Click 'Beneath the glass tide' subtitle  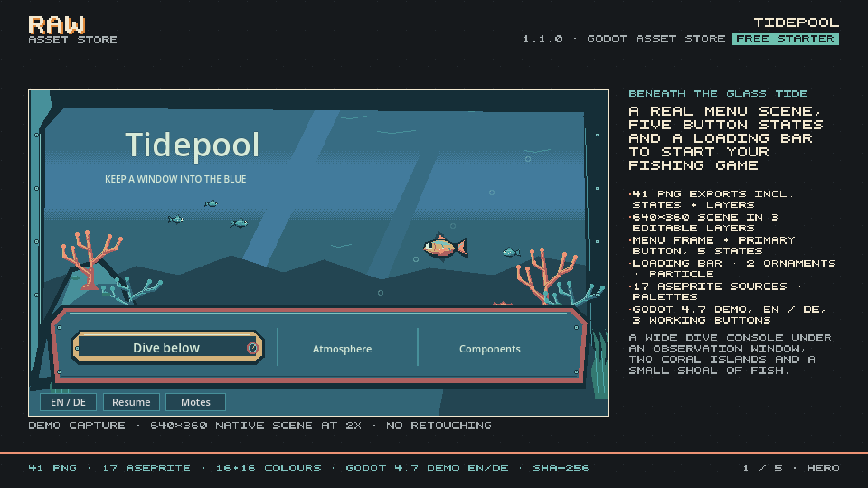pos(718,94)
